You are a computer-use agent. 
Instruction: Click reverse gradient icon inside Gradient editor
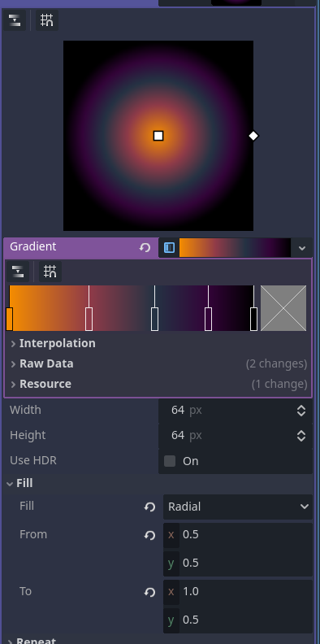(x=18, y=272)
